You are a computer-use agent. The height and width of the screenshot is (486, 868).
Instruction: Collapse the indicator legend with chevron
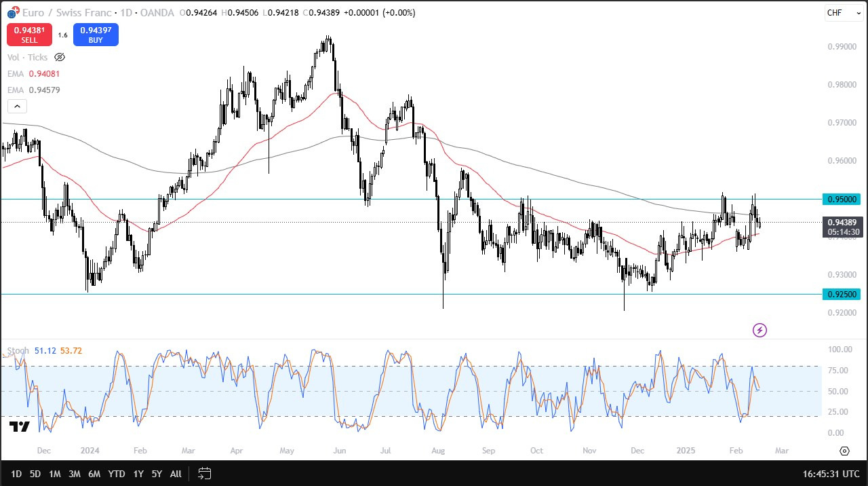click(17, 106)
